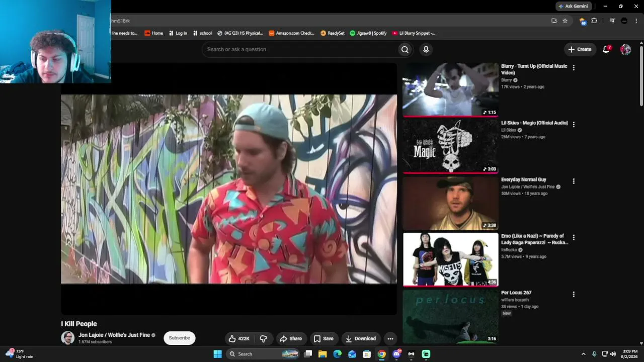Open the ReadySet bookmark
644x362 pixels.
click(333, 33)
